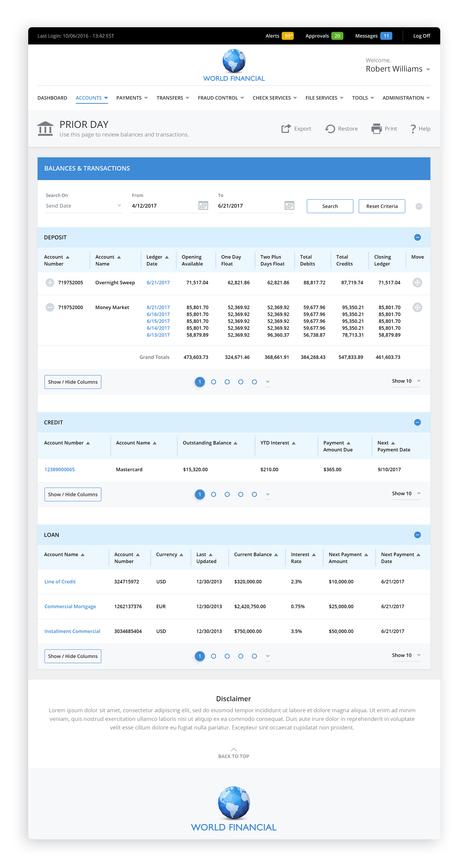Open the From date calendar picker
Viewport: 467px width, 868px height.
point(203,205)
